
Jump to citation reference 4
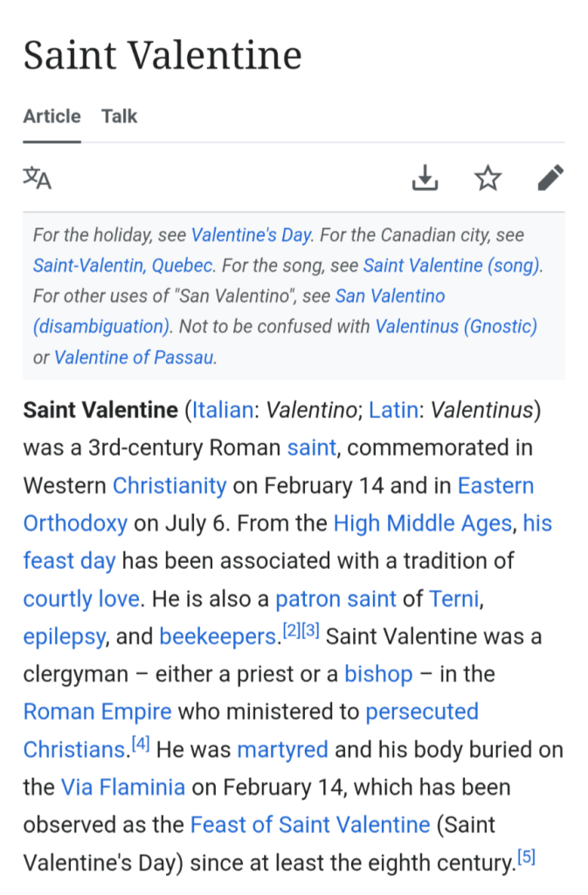click(141, 745)
